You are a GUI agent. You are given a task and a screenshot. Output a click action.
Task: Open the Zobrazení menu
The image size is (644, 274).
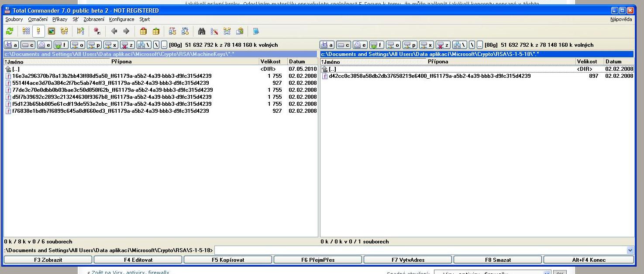point(94,19)
